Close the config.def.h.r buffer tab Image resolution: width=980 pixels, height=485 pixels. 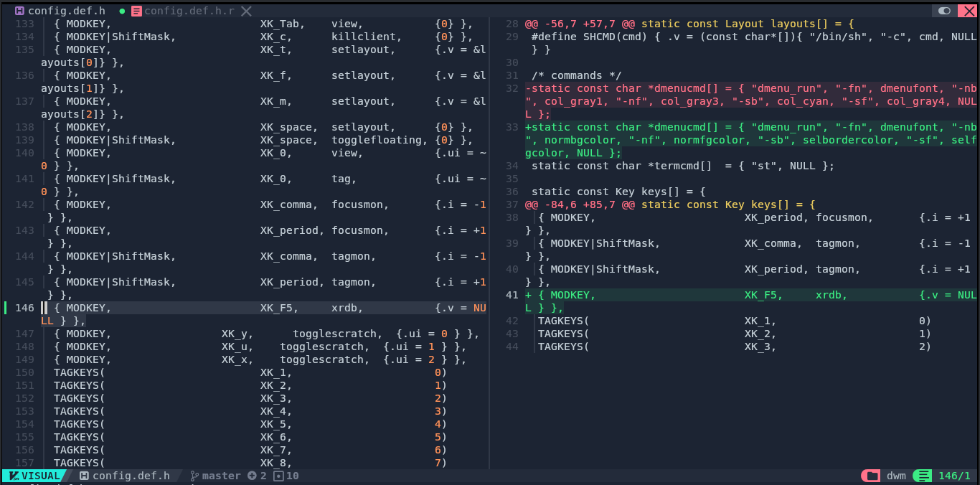tap(246, 11)
